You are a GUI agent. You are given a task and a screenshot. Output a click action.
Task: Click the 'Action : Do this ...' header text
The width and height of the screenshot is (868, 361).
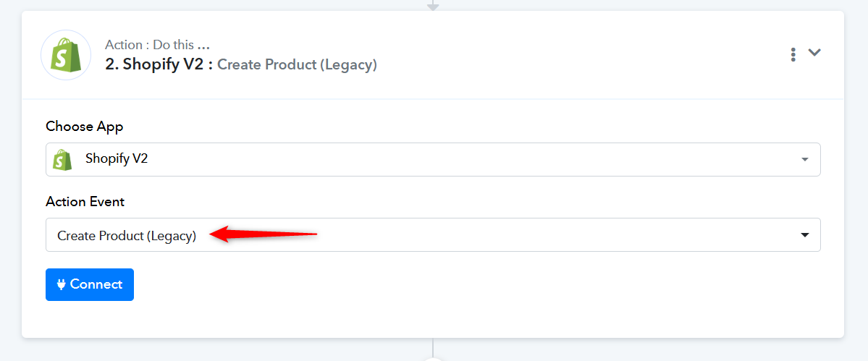coord(157,45)
